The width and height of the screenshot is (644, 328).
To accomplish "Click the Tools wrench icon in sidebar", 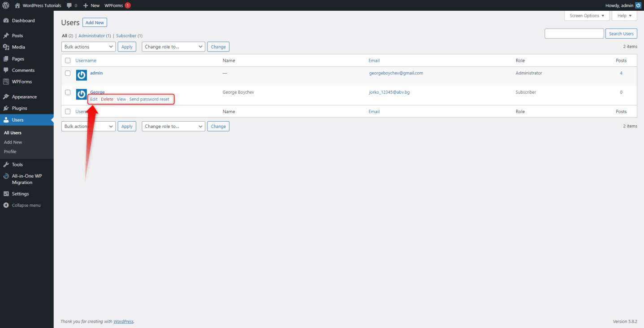I will (x=6, y=165).
